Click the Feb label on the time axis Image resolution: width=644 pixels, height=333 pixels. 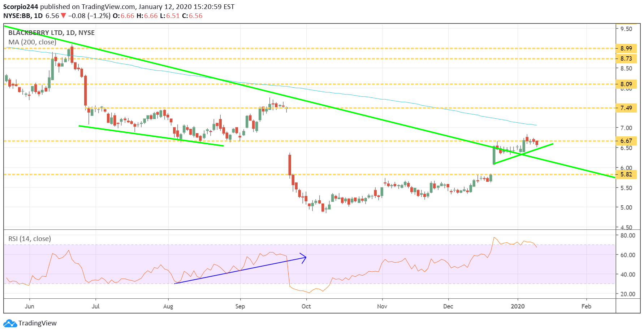(587, 306)
